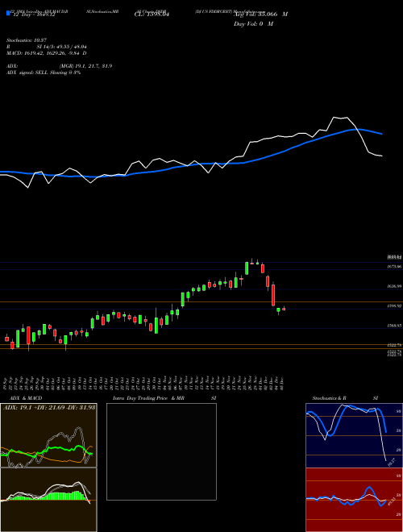The image size is (403, 532).
Task: Select the '(MGR) 19.1, 21.7, 31.9' ADX values
Action: (x=85, y=66)
